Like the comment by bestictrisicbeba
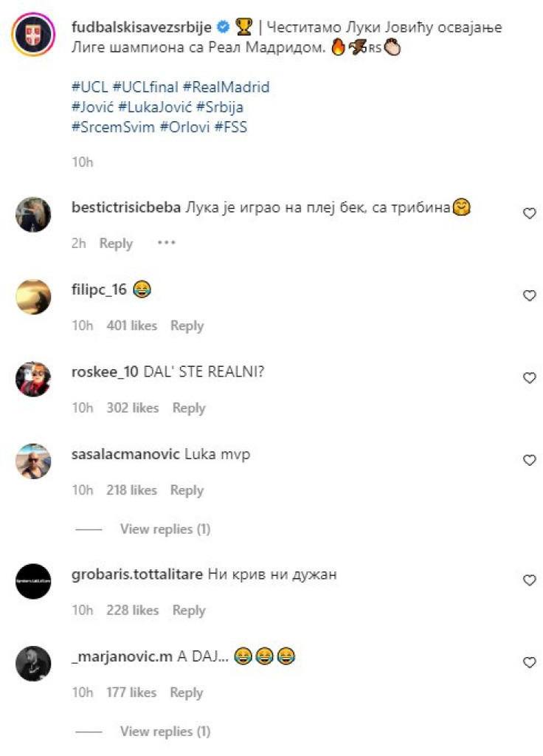 pyautogui.click(x=528, y=213)
